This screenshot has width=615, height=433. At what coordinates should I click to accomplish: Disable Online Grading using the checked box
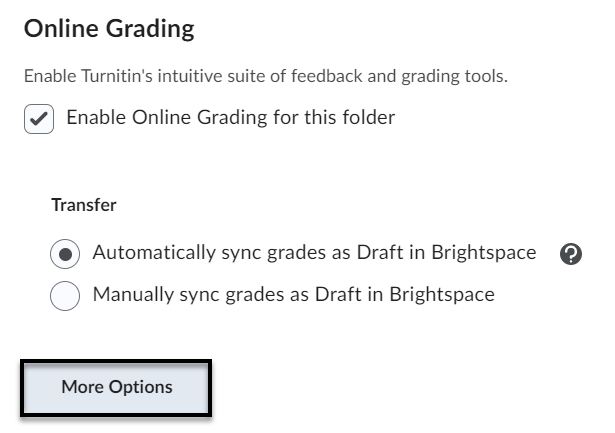click(38, 119)
